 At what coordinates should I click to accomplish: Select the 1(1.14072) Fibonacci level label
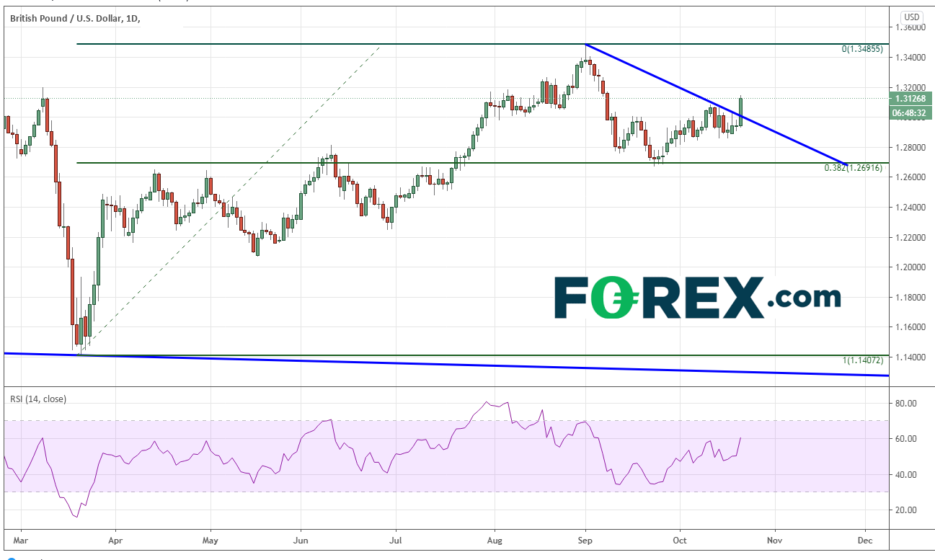pos(864,360)
